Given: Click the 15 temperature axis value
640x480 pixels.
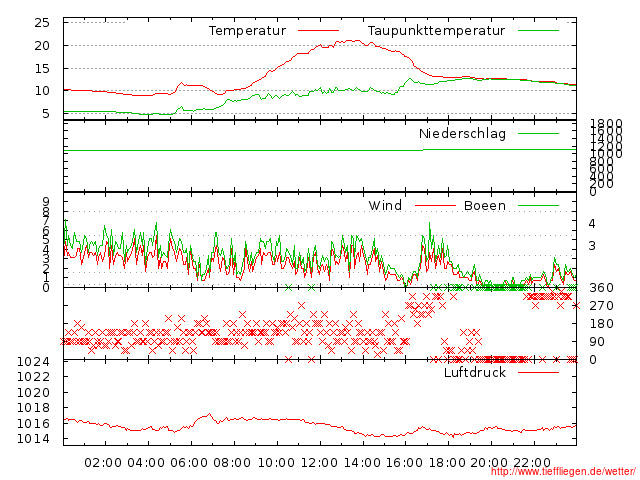Looking at the screenshot, I should (x=42, y=69).
